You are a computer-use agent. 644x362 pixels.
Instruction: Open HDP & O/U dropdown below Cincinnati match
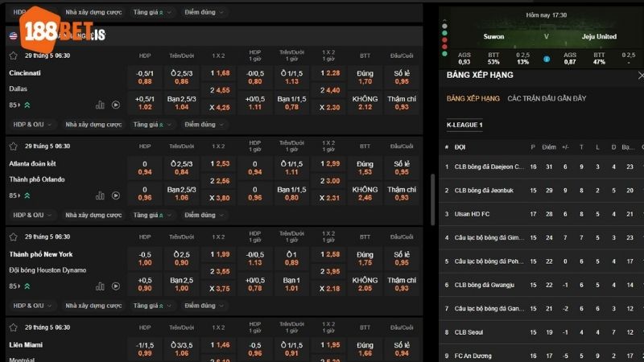[32, 125]
